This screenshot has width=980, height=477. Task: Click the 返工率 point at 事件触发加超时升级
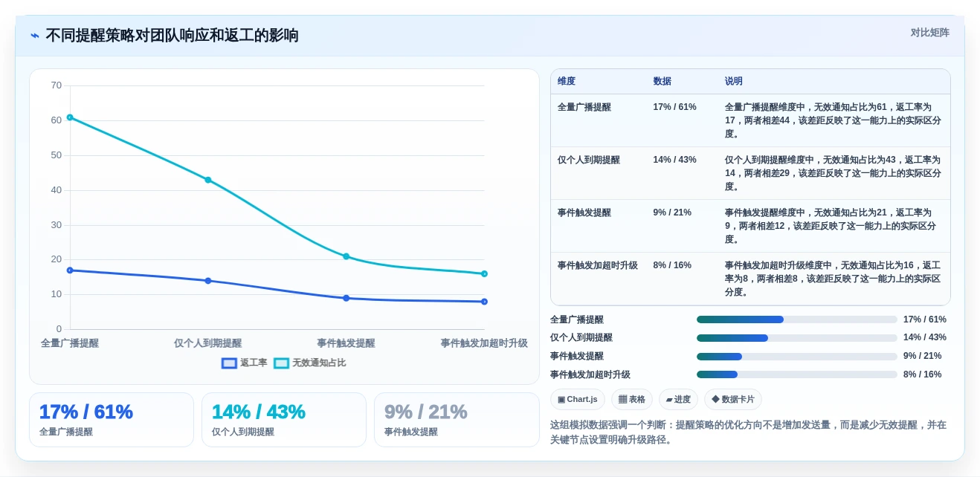[x=484, y=302]
